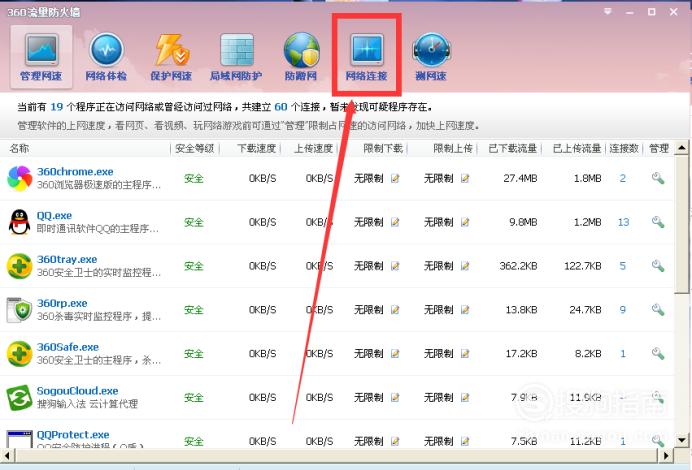Screen dimensions: 692x470
Task: Open manage tool for QQ.exe
Action: 658,222
